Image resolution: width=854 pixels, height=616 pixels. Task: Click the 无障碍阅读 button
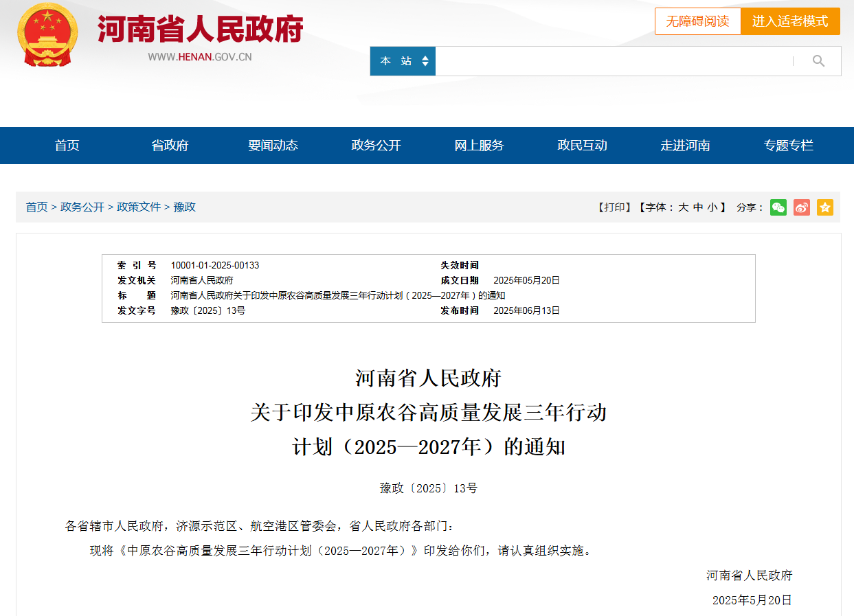point(697,21)
